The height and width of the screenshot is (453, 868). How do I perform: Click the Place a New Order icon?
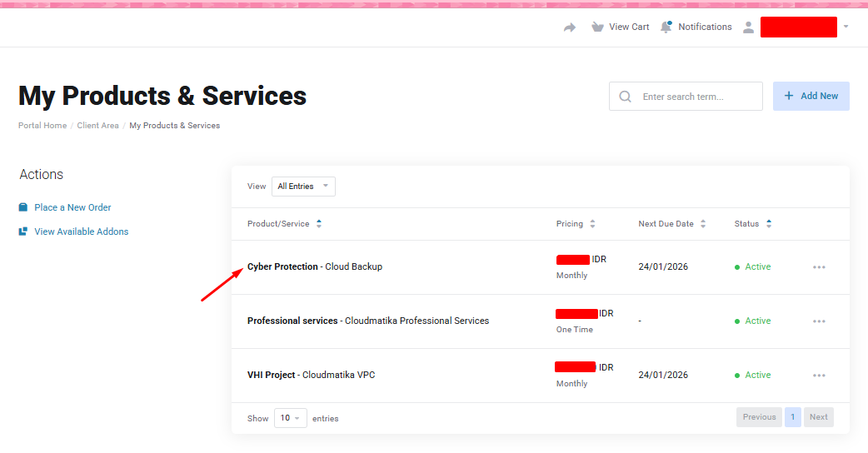22,207
